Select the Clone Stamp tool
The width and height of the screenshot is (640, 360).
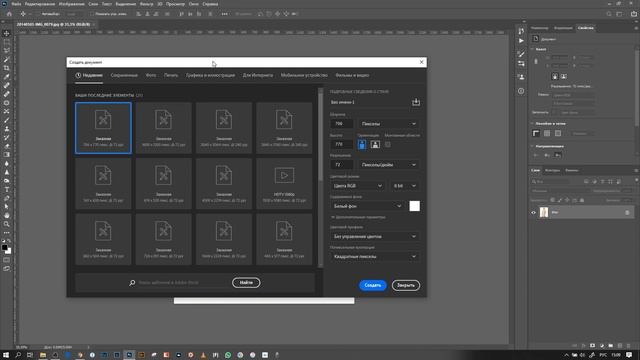tap(7, 129)
